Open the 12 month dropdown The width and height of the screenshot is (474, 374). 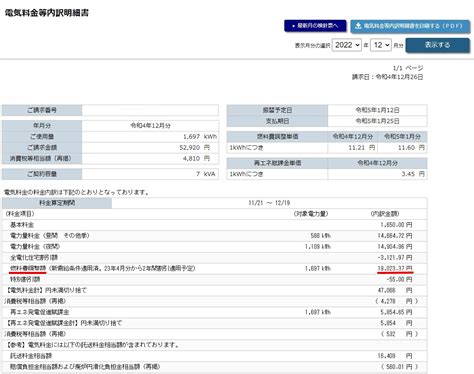click(381, 45)
